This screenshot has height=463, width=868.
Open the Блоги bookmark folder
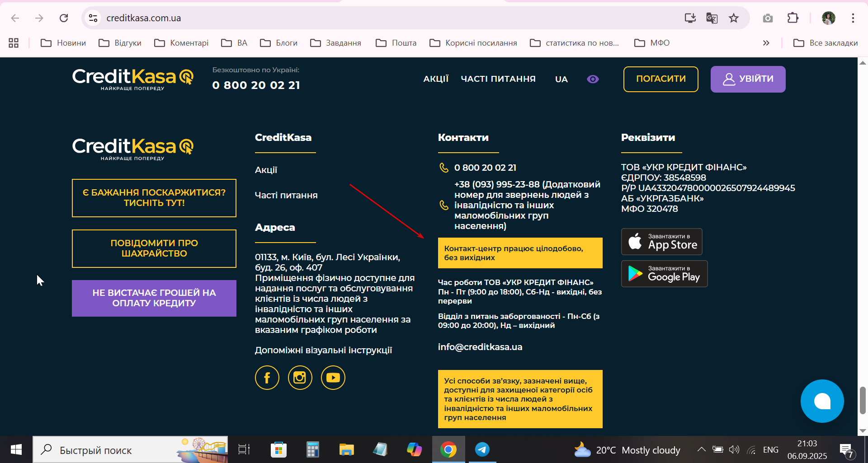point(279,43)
